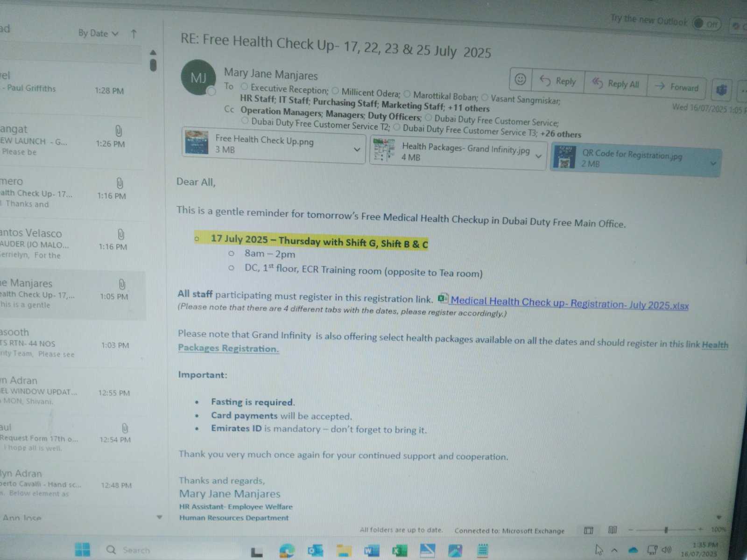Show hidden system tray icons
This screenshot has height=560, width=747.
(614, 550)
